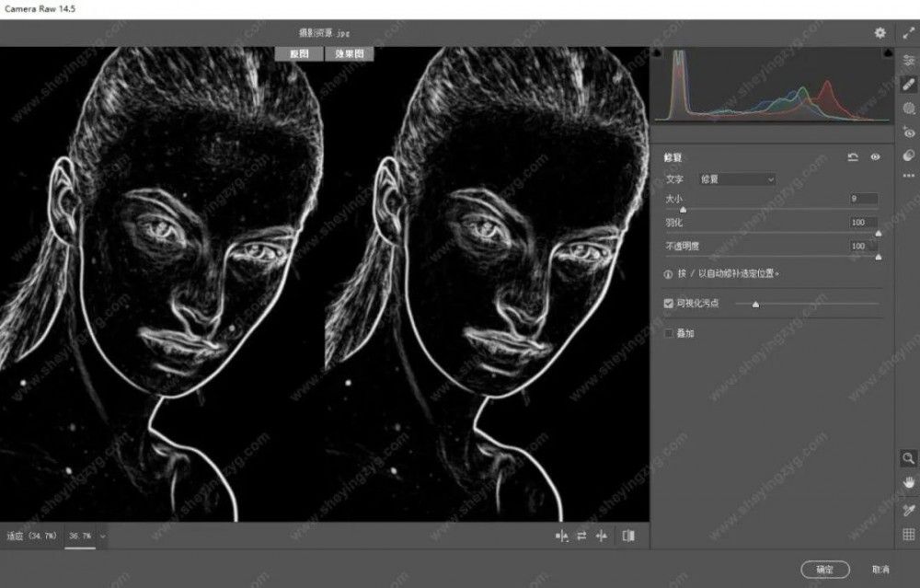The width and height of the screenshot is (920, 588).
Task: Select the Healing brush tool icon
Action: point(909,84)
